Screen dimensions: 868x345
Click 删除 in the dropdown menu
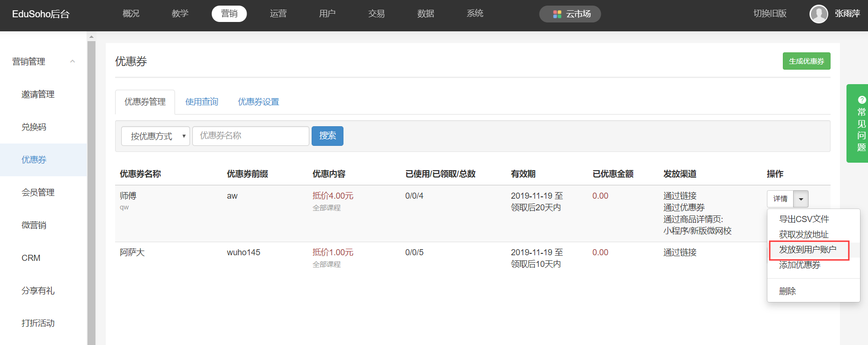[x=787, y=291]
